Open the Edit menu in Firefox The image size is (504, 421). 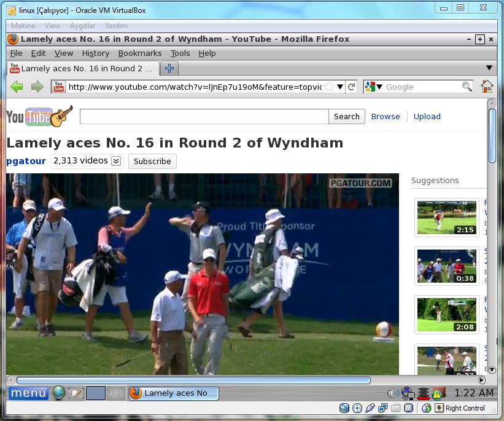pos(38,53)
